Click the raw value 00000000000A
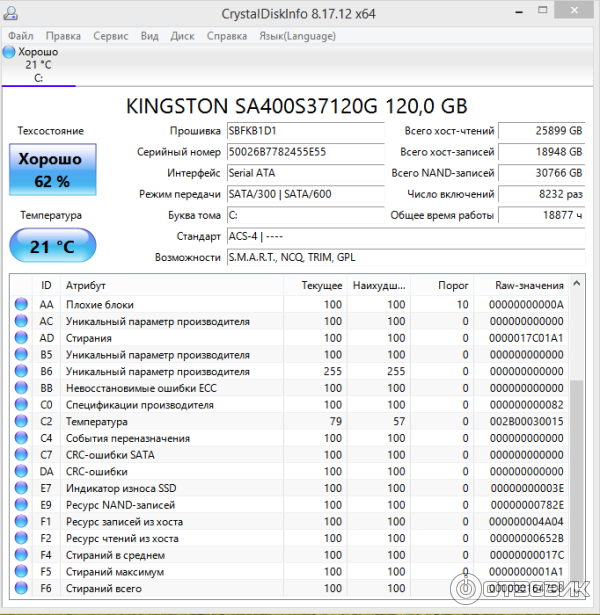The width and height of the screenshot is (600, 615). [x=526, y=304]
